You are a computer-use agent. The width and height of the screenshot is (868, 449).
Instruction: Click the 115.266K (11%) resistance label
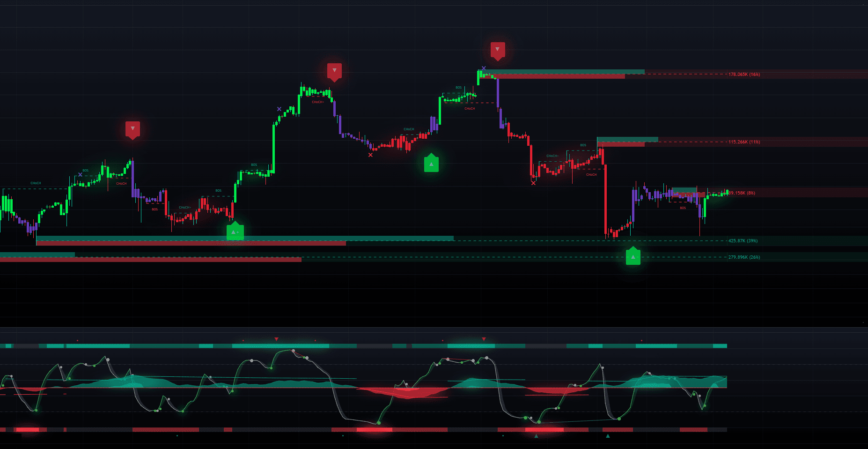pos(743,142)
